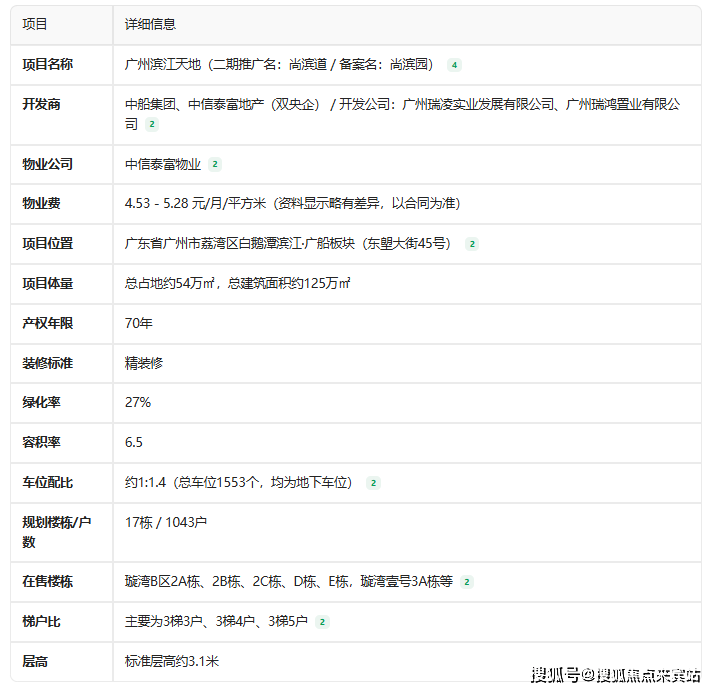Click the 70年 value
The height and width of the screenshot is (692, 715).
(139, 323)
